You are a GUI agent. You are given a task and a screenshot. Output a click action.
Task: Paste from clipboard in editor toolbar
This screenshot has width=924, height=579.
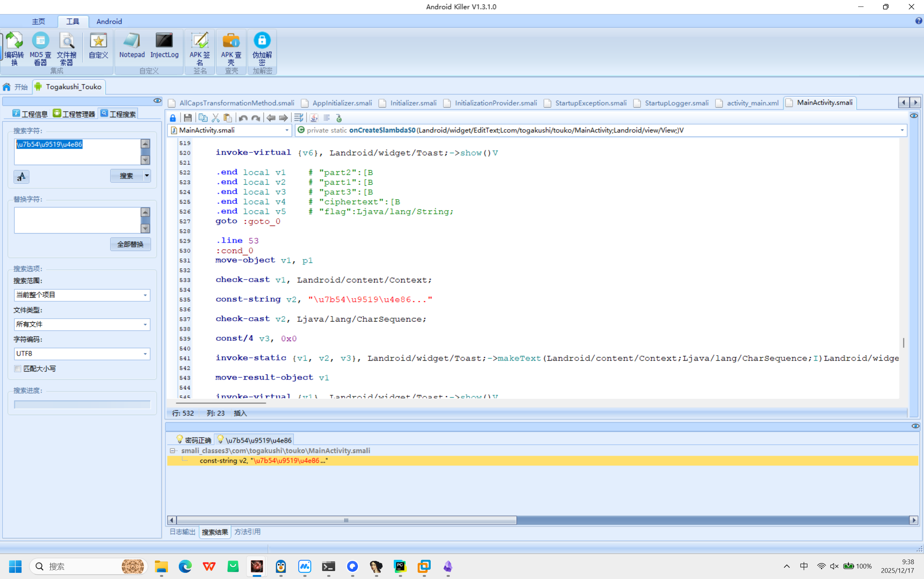tap(228, 118)
